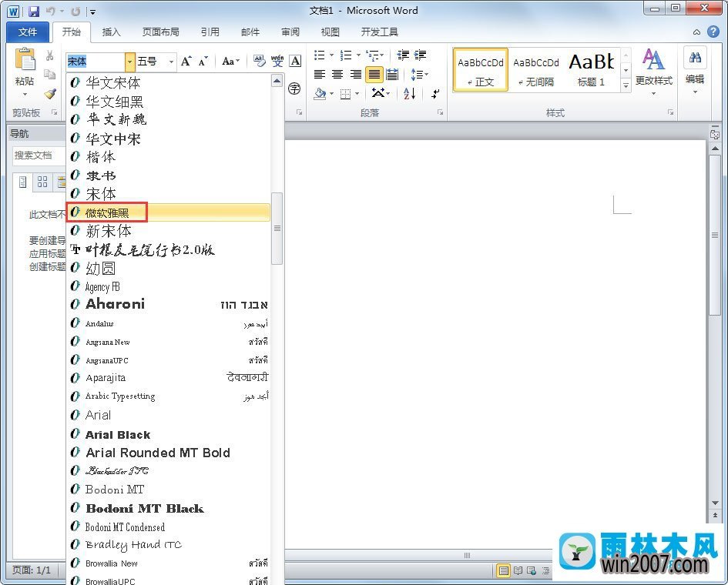
Task: Switch to the Mailings tab
Action: coord(250,32)
